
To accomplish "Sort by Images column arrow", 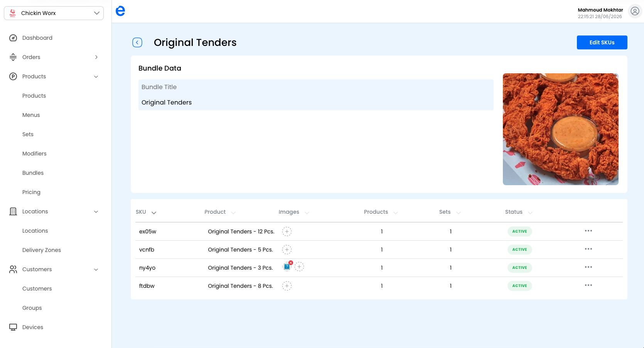I will (307, 213).
